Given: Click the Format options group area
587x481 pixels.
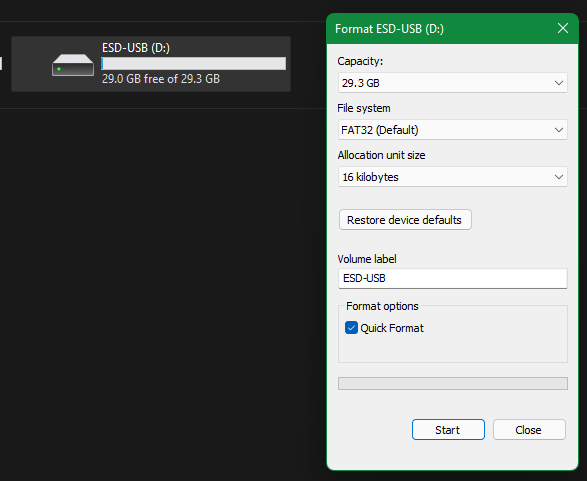Looking at the screenshot, I should [x=453, y=334].
